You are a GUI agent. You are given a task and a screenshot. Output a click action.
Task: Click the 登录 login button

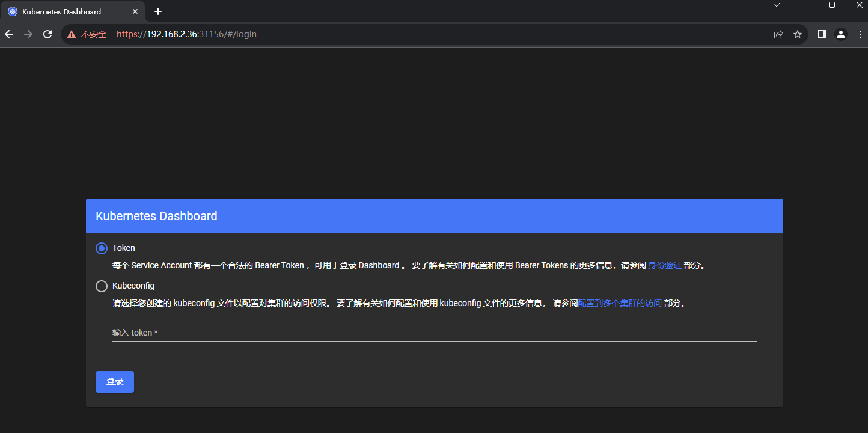(x=115, y=382)
